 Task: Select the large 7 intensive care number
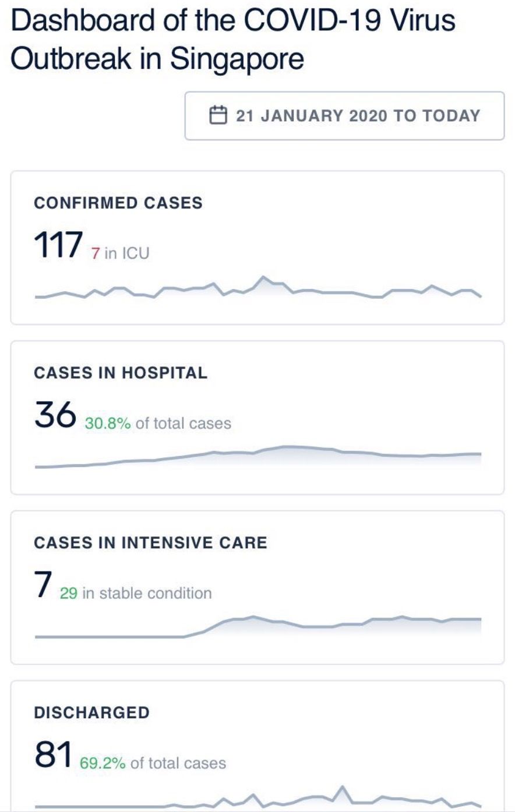43,585
